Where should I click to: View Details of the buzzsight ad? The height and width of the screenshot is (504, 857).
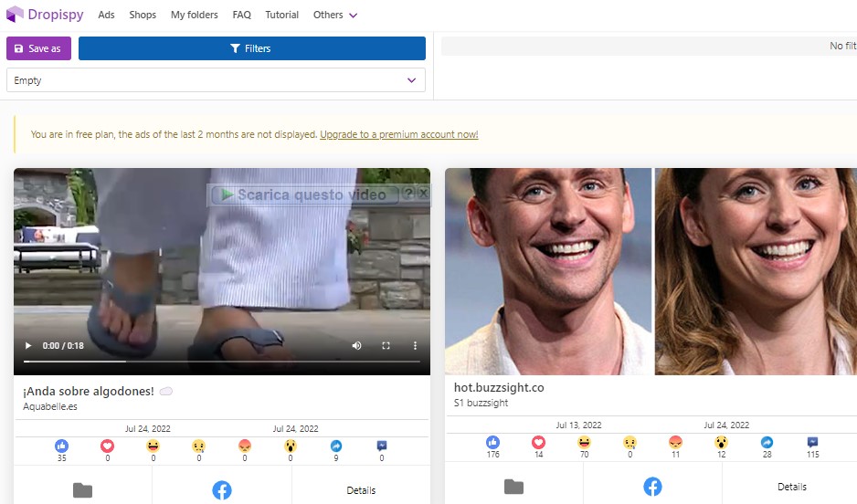[791, 487]
